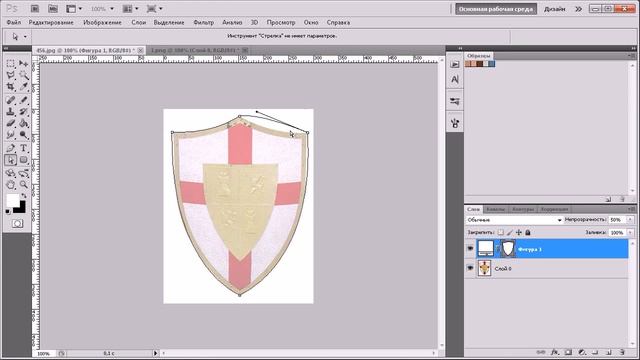Reset default foreground and background colors
The height and width of the screenshot is (360, 640).
[8, 211]
